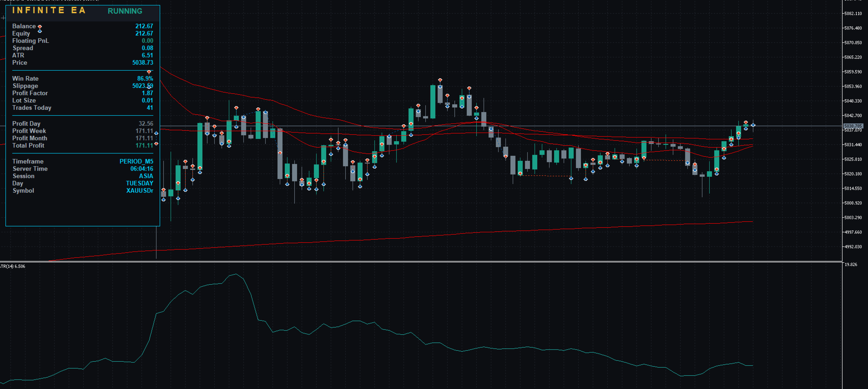Click the 5053.960 price axis label
Viewport: 868px width, 389px height.
pyautogui.click(x=853, y=87)
